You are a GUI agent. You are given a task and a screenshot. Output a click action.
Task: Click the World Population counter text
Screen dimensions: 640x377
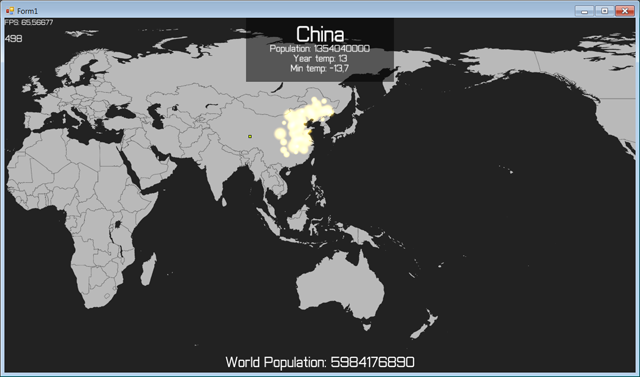(320, 362)
